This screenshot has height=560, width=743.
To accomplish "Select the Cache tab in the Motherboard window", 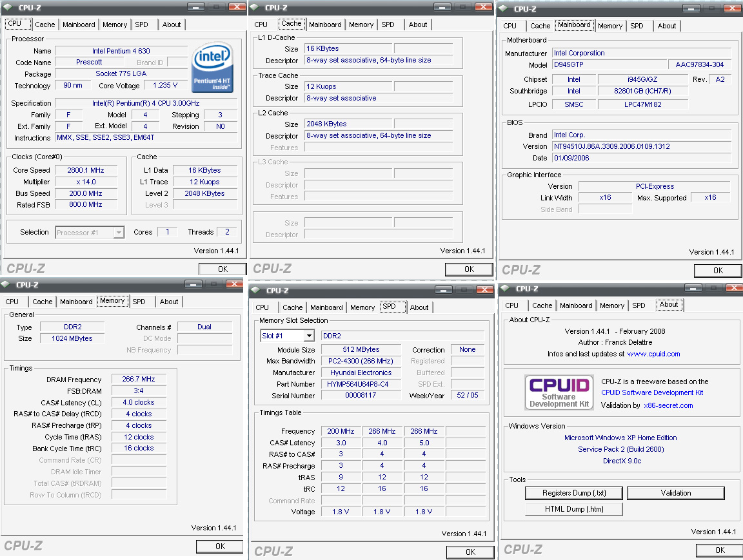I will (x=540, y=26).
